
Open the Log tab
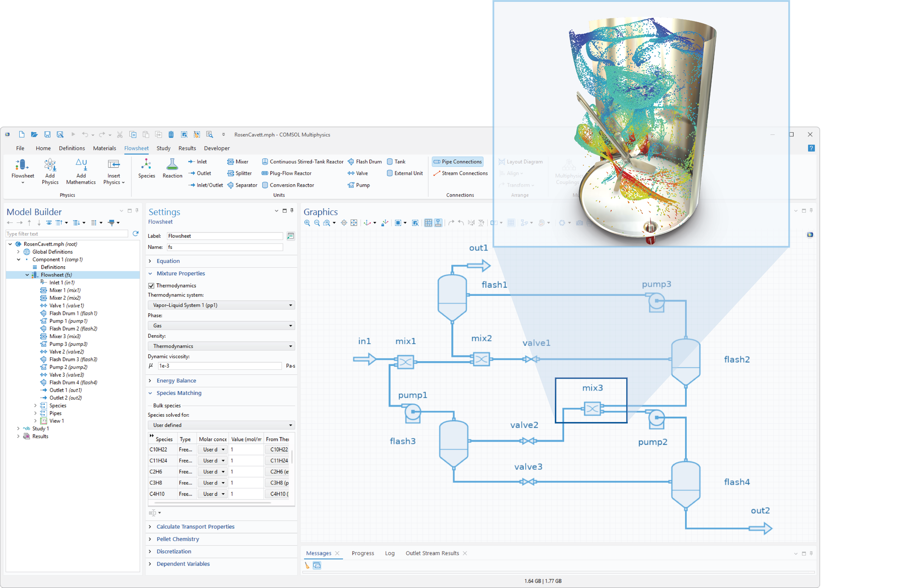[x=390, y=553]
